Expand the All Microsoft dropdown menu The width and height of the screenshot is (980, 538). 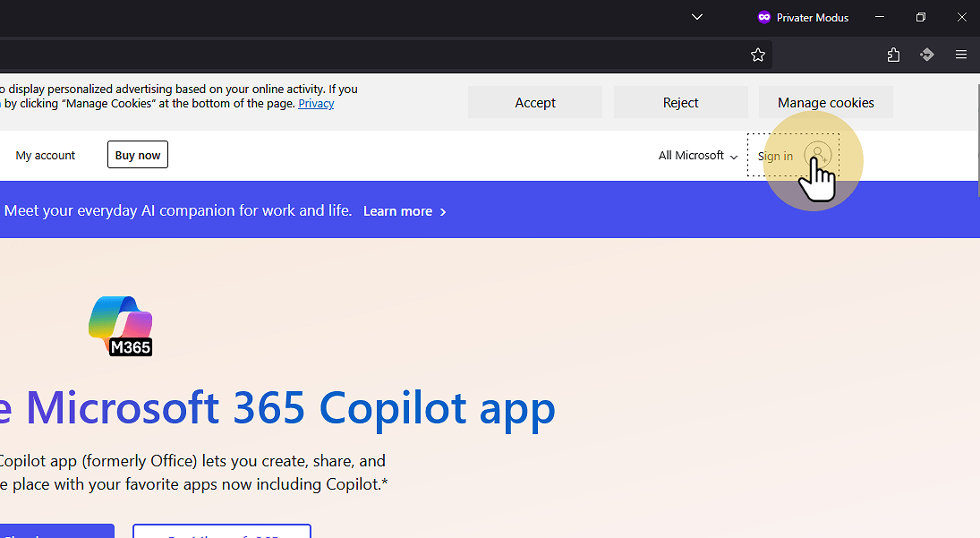click(698, 156)
